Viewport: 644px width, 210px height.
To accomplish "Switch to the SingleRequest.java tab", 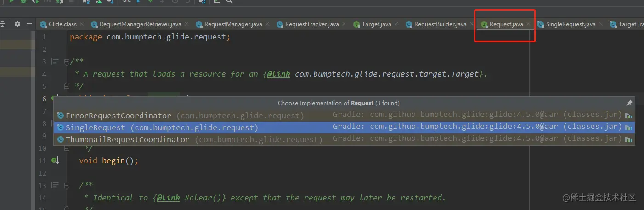I will 571,24.
